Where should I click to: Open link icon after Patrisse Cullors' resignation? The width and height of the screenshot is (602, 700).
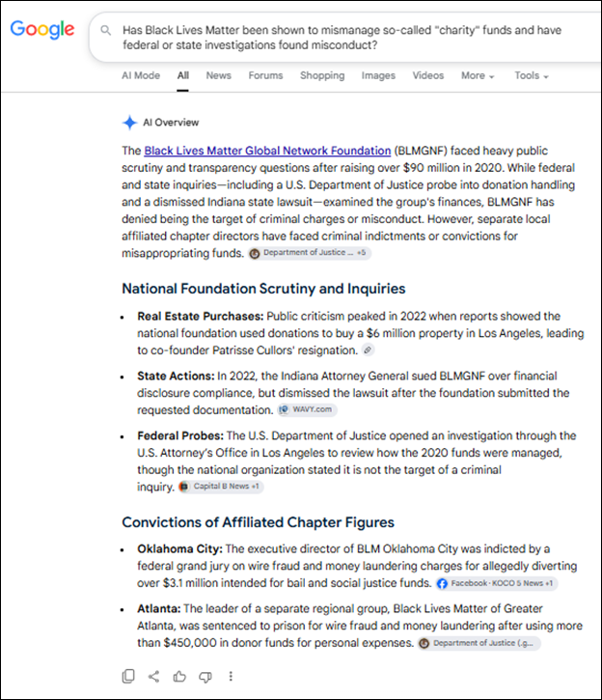coord(368,350)
